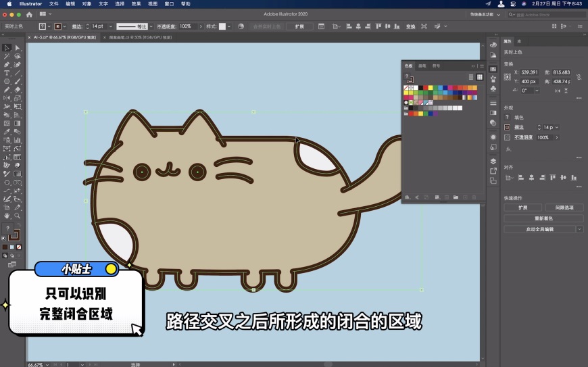Click fx effects icon in Appearance section
This screenshot has height=367, width=588.
click(x=508, y=149)
